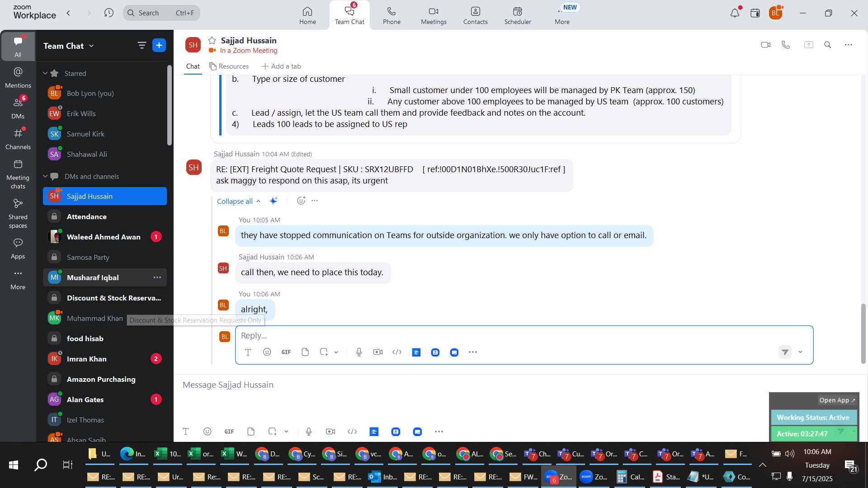
Task: Toggle text formatting in main message toolbar
Action: [x=186, y=432]
